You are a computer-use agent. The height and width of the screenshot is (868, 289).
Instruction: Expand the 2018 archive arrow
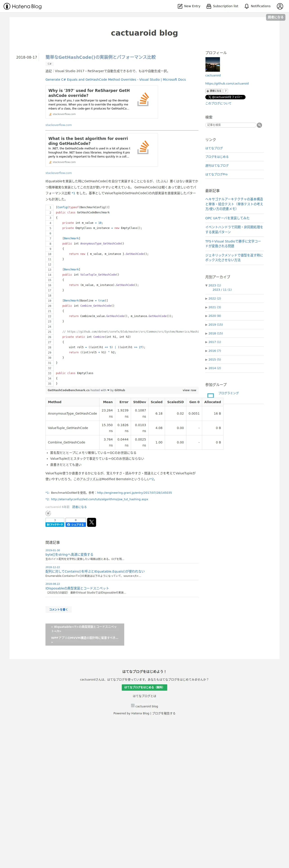point(206,333)
